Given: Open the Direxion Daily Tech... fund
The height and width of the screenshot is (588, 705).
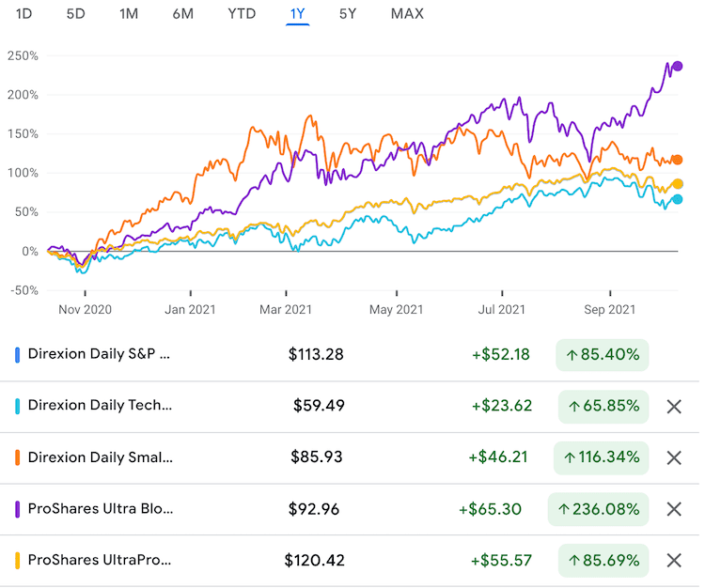Looking at the screenshot, I should (100, 405).
